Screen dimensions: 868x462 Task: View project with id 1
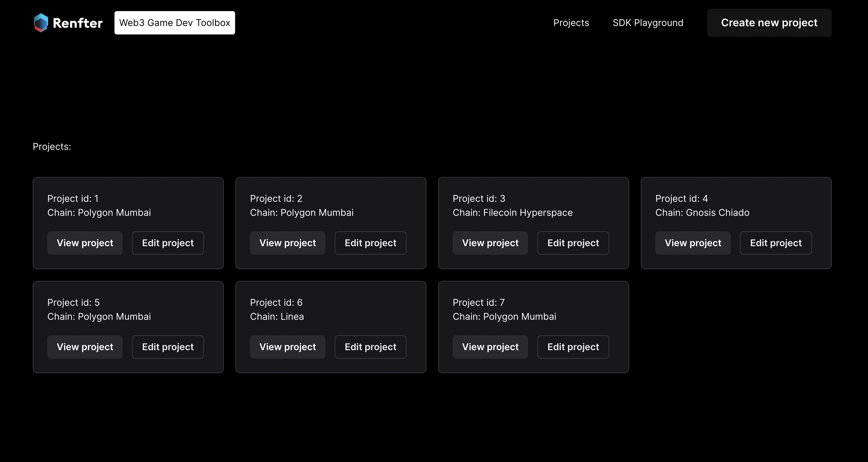85,243
